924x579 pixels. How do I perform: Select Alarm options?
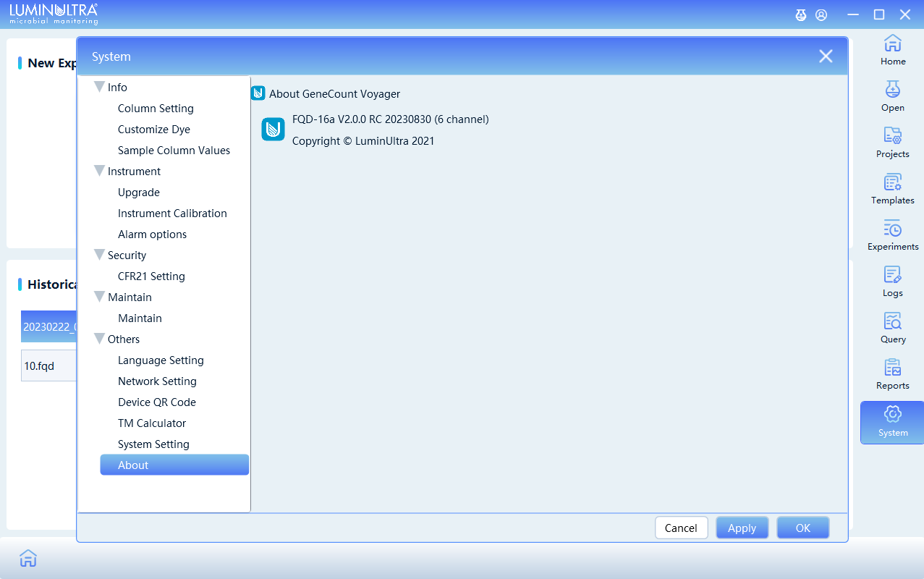tap(152, 234)
